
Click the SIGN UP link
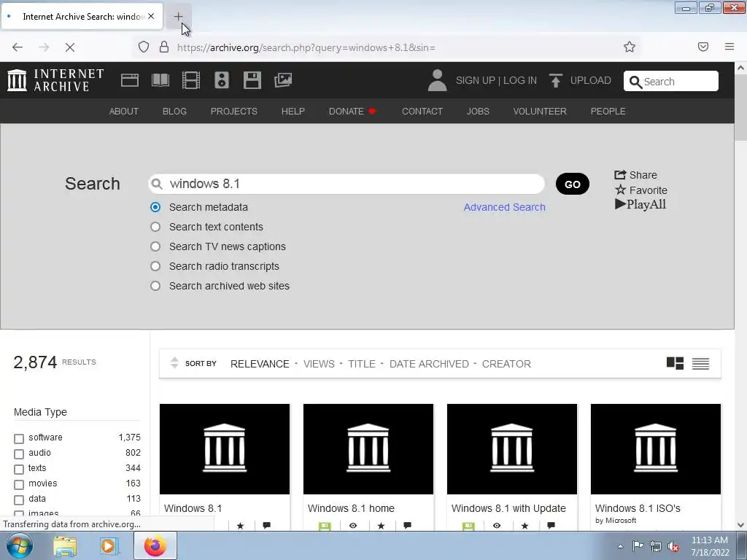[476, 80]
